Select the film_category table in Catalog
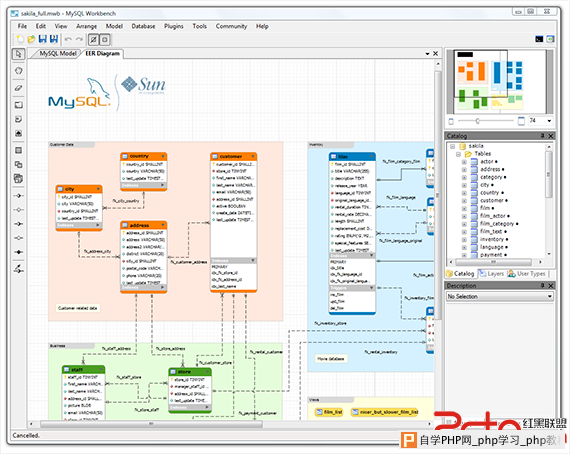Viewport: 570px width, 454px height. 497,224
